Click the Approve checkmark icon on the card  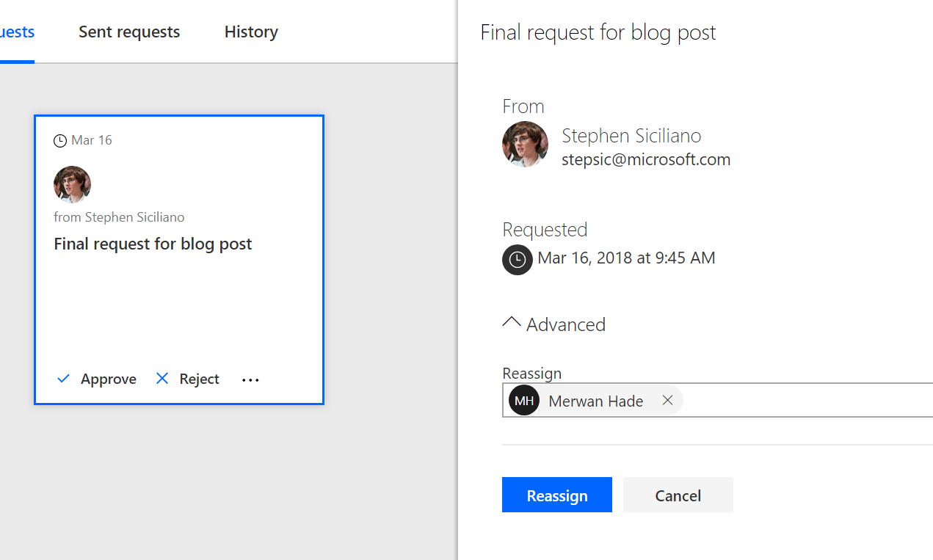pos(64,379)
